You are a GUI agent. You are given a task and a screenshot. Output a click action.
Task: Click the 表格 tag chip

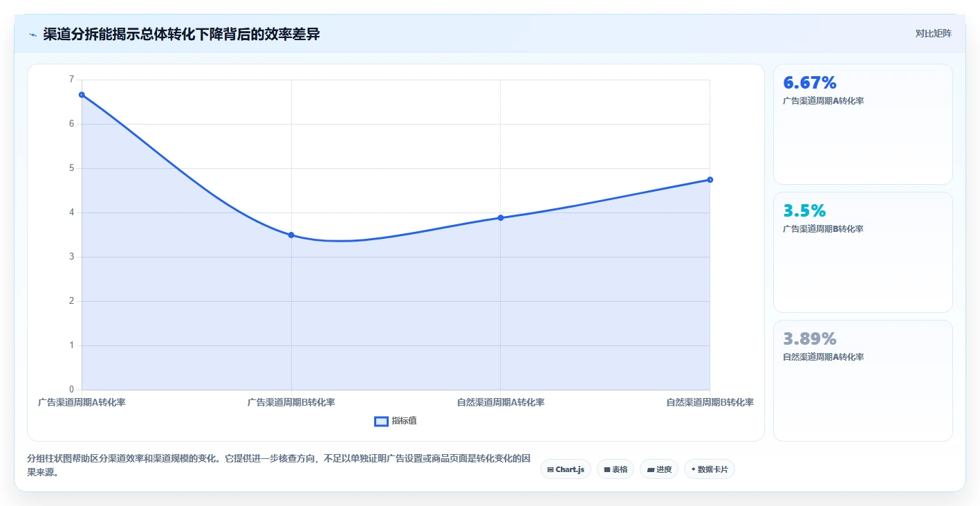coord(616,469)
